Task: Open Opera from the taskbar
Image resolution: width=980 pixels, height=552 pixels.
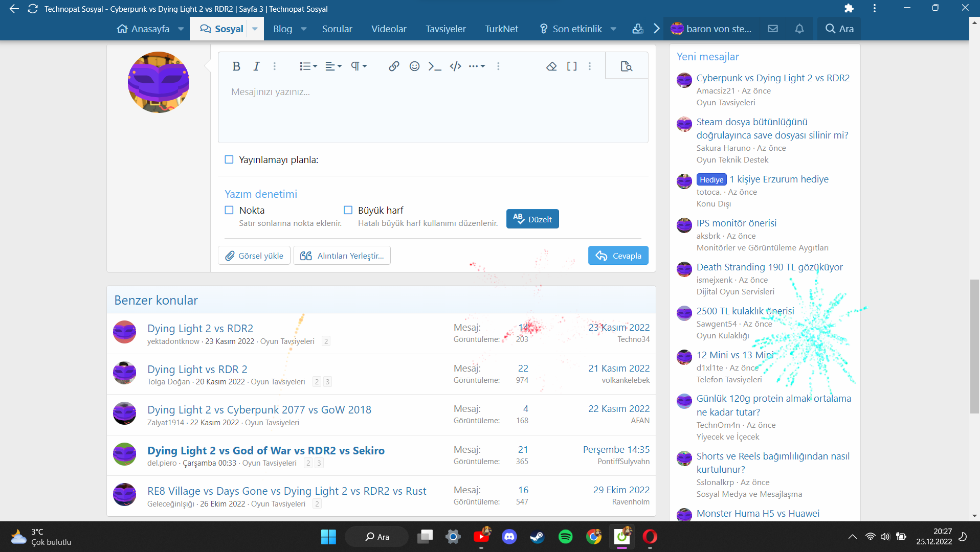Action: click(x=650, y=537)
